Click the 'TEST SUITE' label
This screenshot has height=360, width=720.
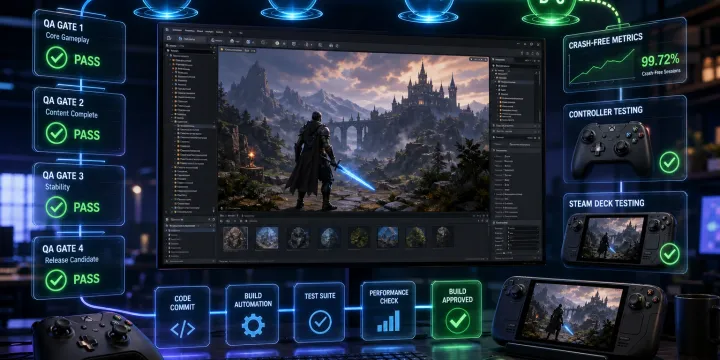coord(320,296)
